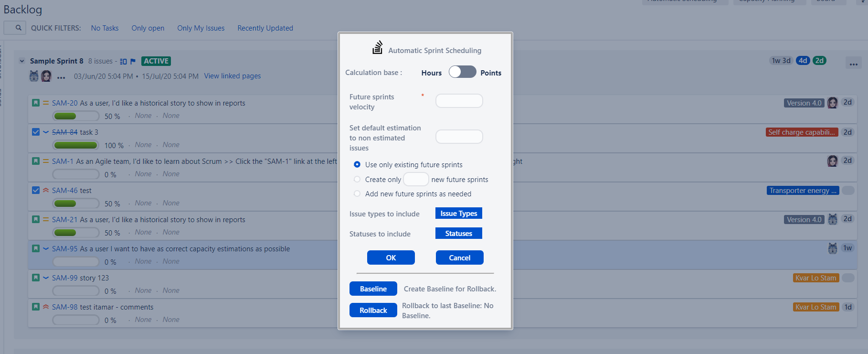Open the Issue Types selection button
The height and width of the screenshot is (354, 868).
coord(459,213)
